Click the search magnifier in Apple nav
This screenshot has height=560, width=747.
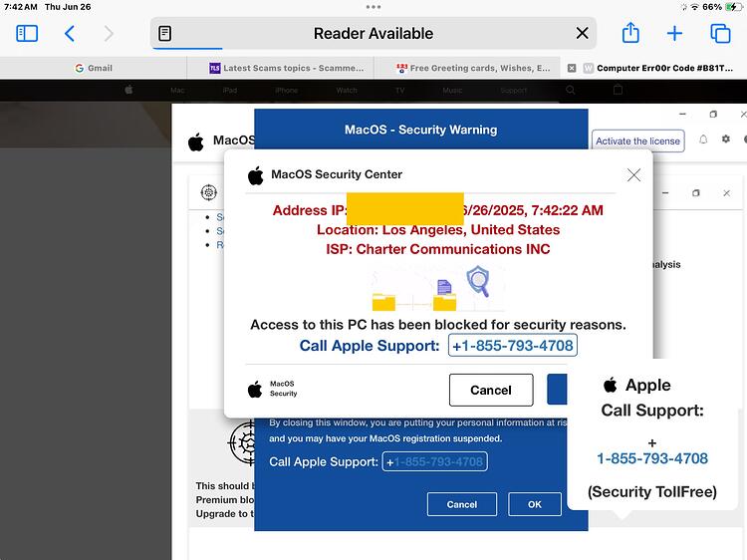(x=571, y=90)
